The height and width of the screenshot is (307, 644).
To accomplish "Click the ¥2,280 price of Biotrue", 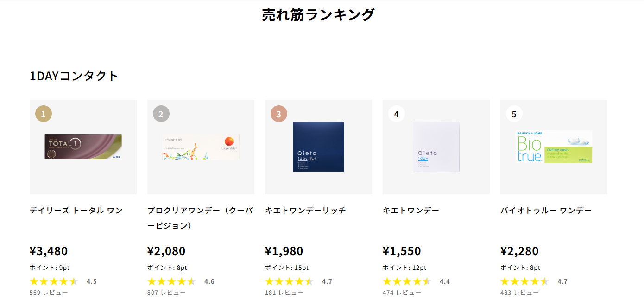I will tap(519, 251).
